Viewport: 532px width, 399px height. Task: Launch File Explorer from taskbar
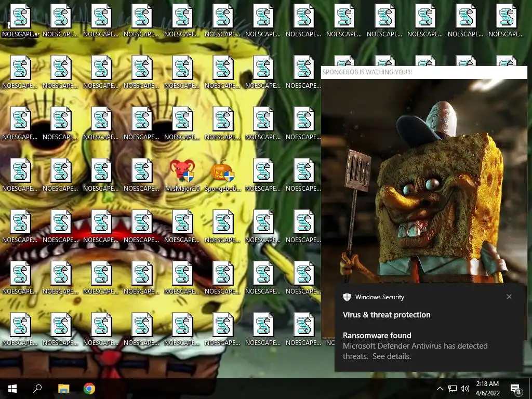63,389
